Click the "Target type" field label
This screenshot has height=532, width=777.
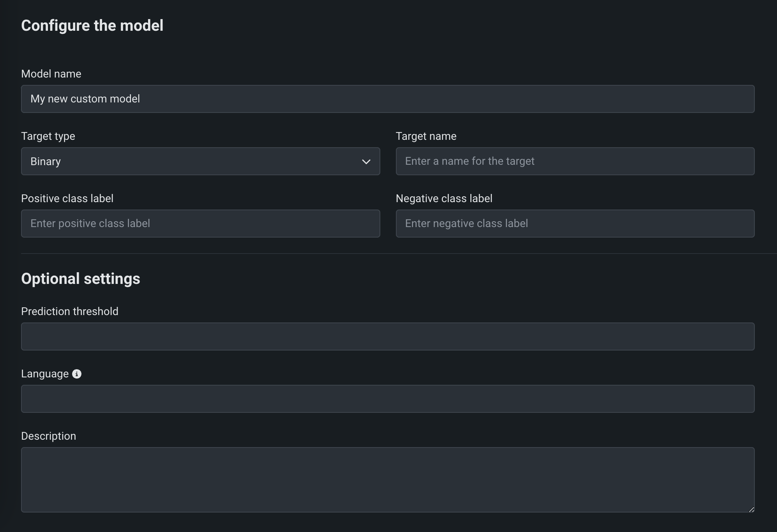tap(48, 136)
